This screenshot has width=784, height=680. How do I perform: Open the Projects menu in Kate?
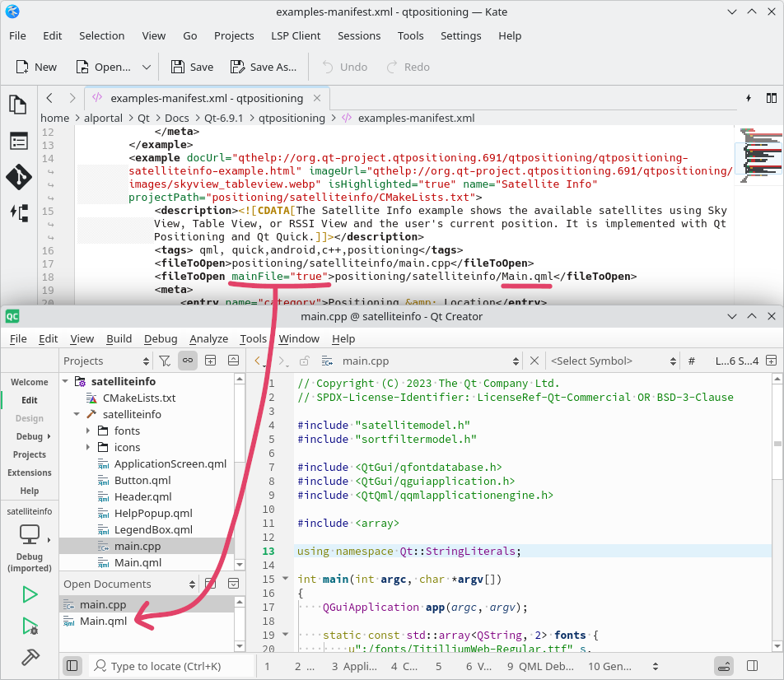click(x=234, y=36)
